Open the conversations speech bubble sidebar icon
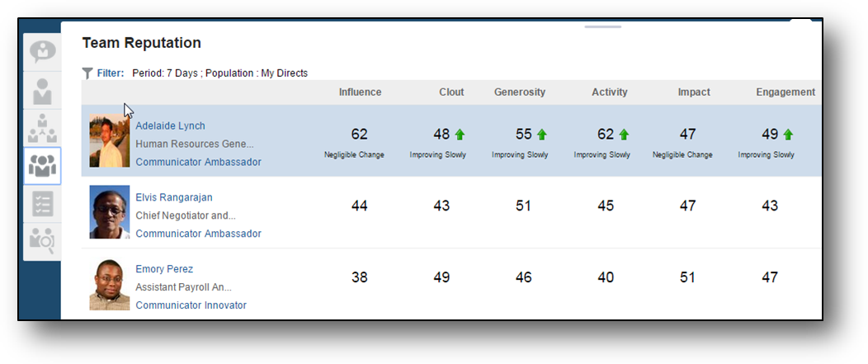 tap(42, 52)
